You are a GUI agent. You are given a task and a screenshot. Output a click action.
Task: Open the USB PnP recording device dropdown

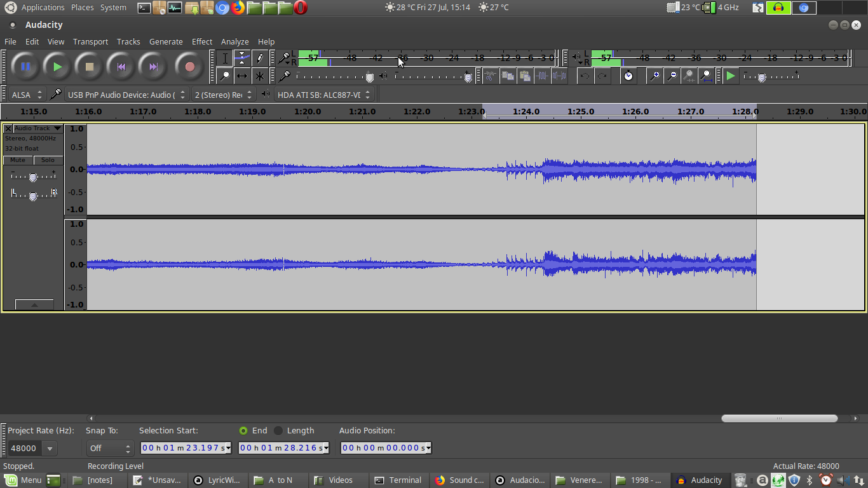[x=126, y=95]
